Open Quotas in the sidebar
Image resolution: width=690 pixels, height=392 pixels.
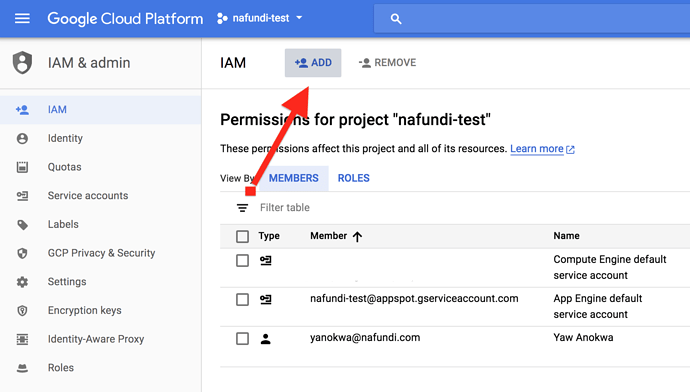100,167
